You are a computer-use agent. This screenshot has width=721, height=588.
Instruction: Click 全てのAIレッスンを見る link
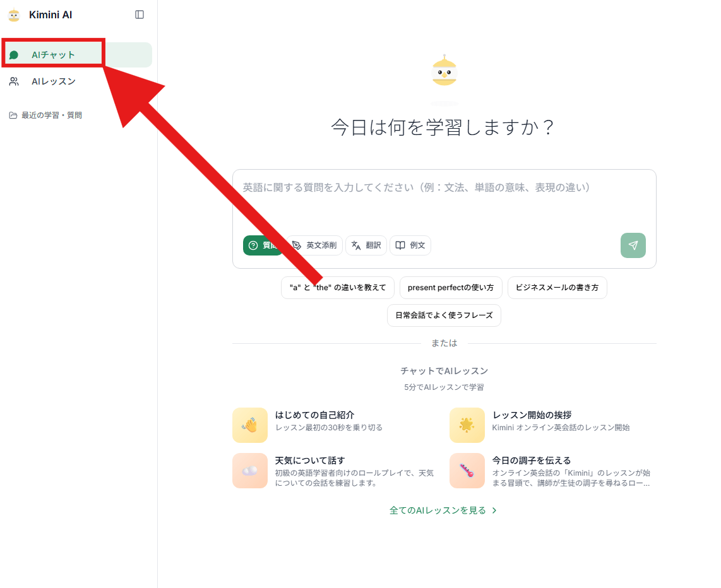tap(443, 510)
